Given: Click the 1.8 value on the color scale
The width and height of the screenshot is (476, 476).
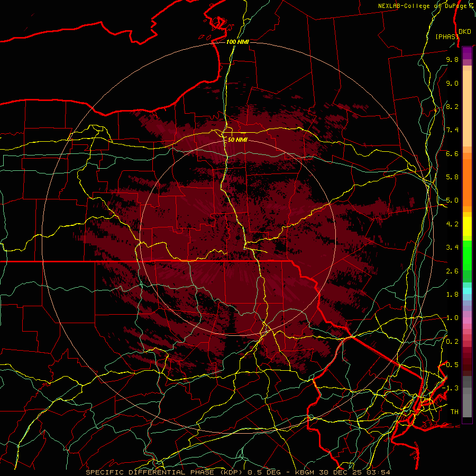Looking at the screenshot, I should click(x=452, y=295).
